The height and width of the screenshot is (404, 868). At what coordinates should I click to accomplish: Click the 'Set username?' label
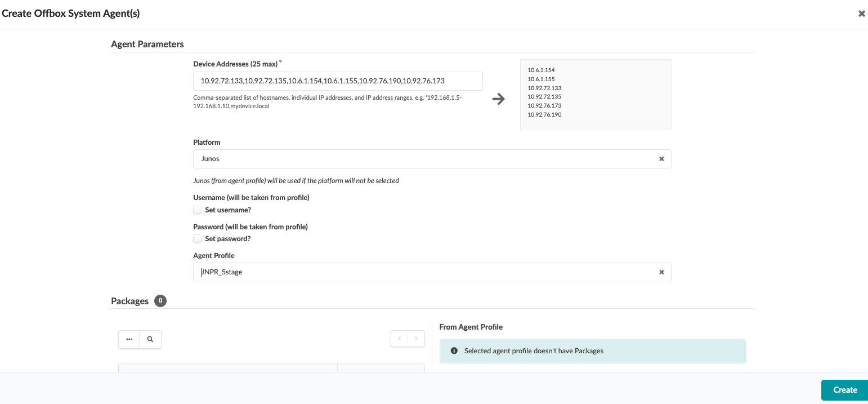[228, 210]
